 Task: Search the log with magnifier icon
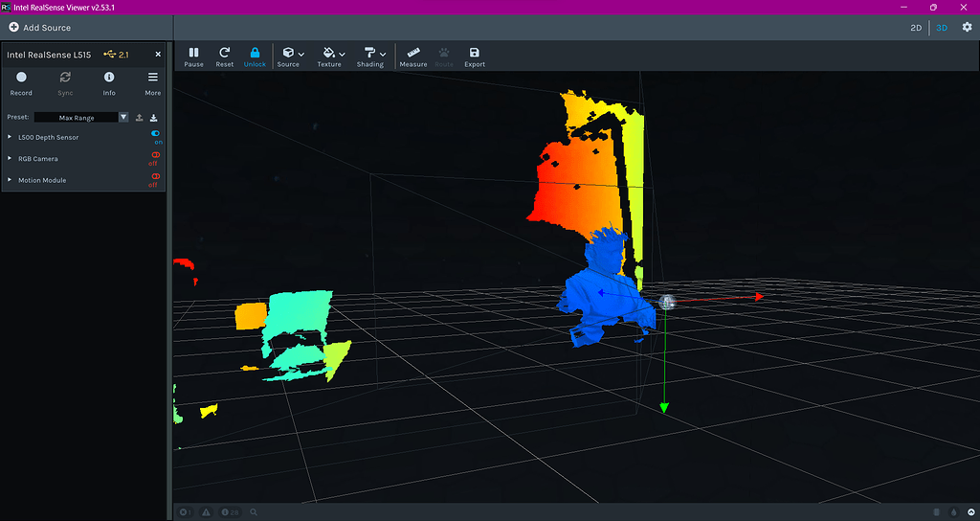[x=254, y=512]
